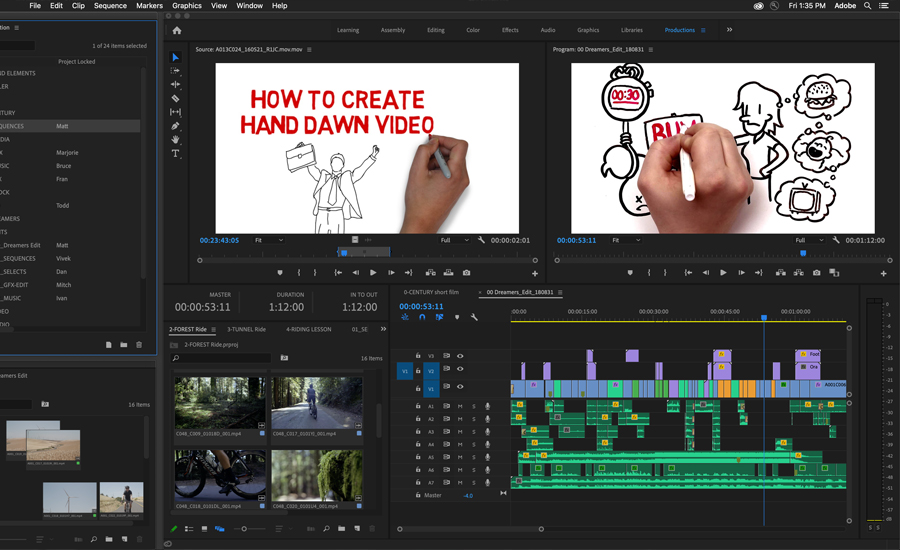This screenshot has height=550, width=900.
Task: Enable voice-over record on track A4
Action: coord(487,444)
